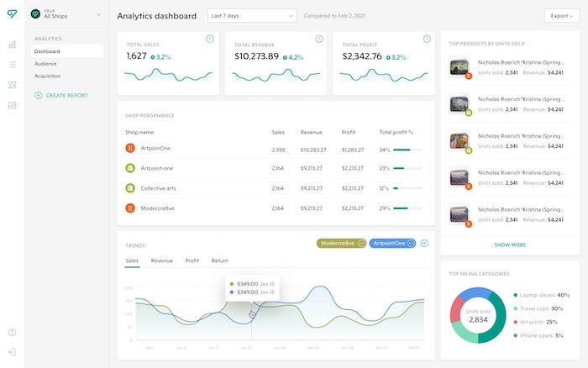The height and width of the screenshot is (368, 588).
Task: Open the ArtpoinOne shop name
Action: [155, 148]
